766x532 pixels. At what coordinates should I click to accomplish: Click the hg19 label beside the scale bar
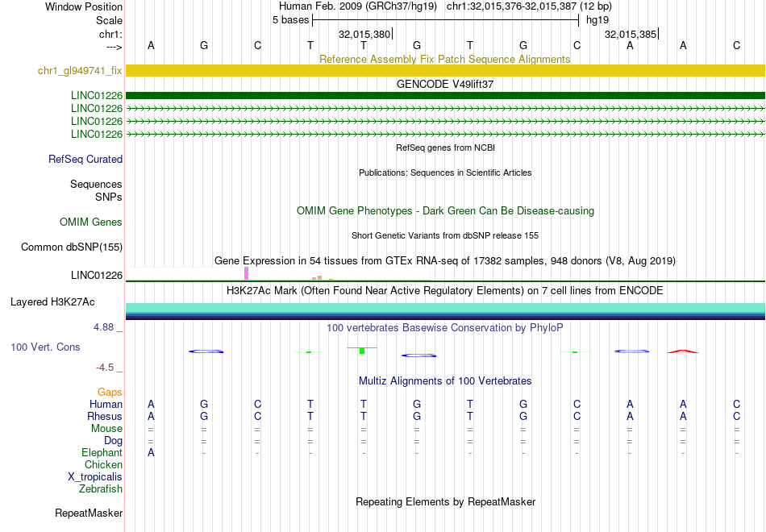coord(597,20)
